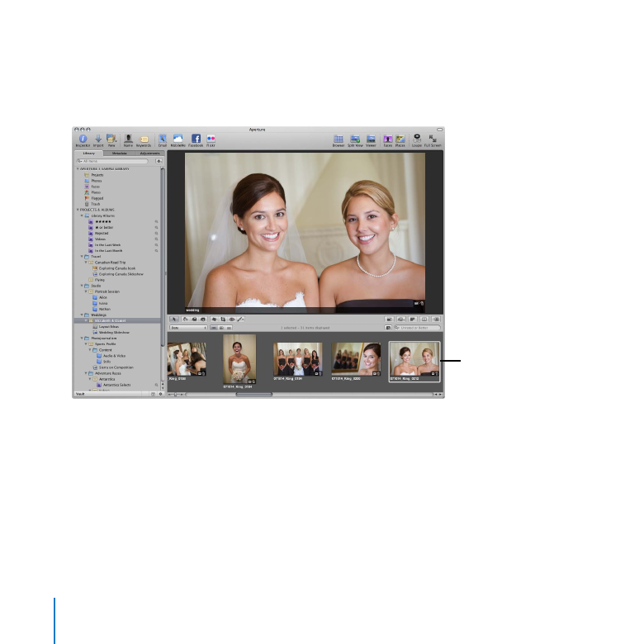Screen dimensions: 644x644
Task: Switch to Browser view
Action: [339, 140]
